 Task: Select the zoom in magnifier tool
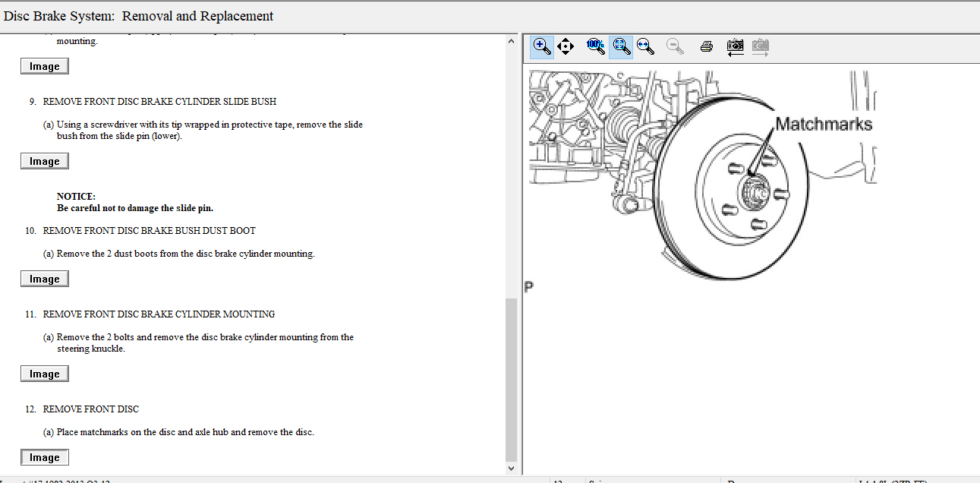542,46
